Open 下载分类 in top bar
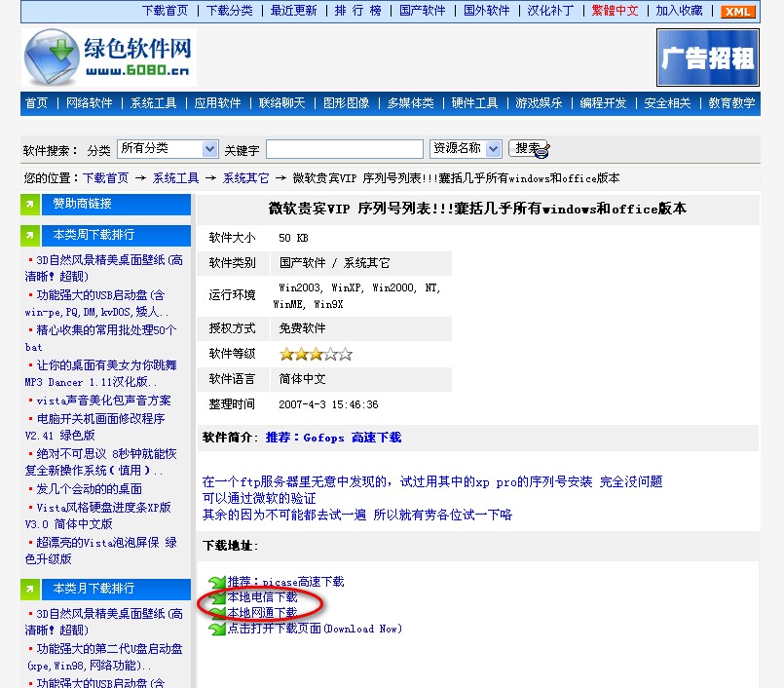The height and width of the screenshot is (688, 784). click(230, 11)
